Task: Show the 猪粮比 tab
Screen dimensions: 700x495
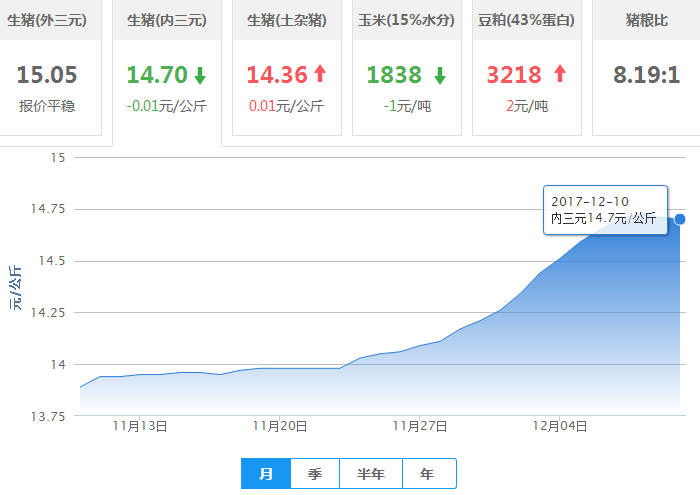Action: [x=646, y=19]
